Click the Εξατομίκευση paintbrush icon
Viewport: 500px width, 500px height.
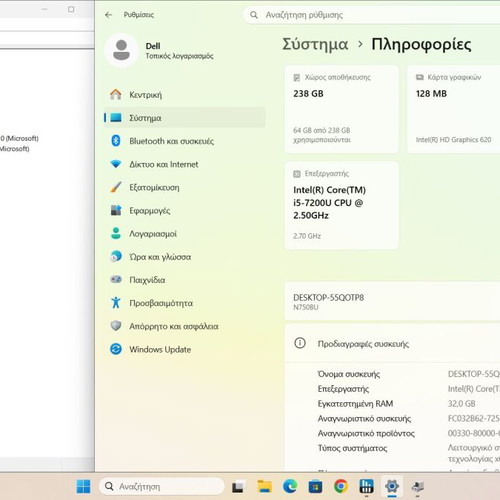click(116, 187)
